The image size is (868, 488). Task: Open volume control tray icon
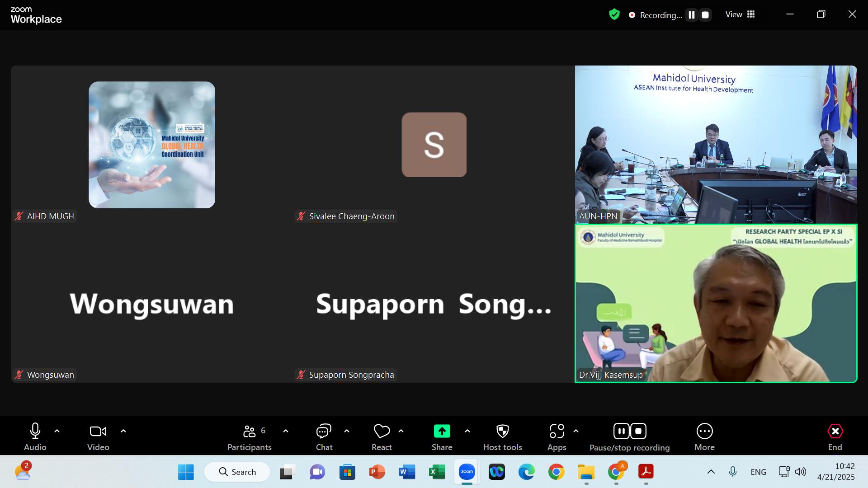[800, 472]
